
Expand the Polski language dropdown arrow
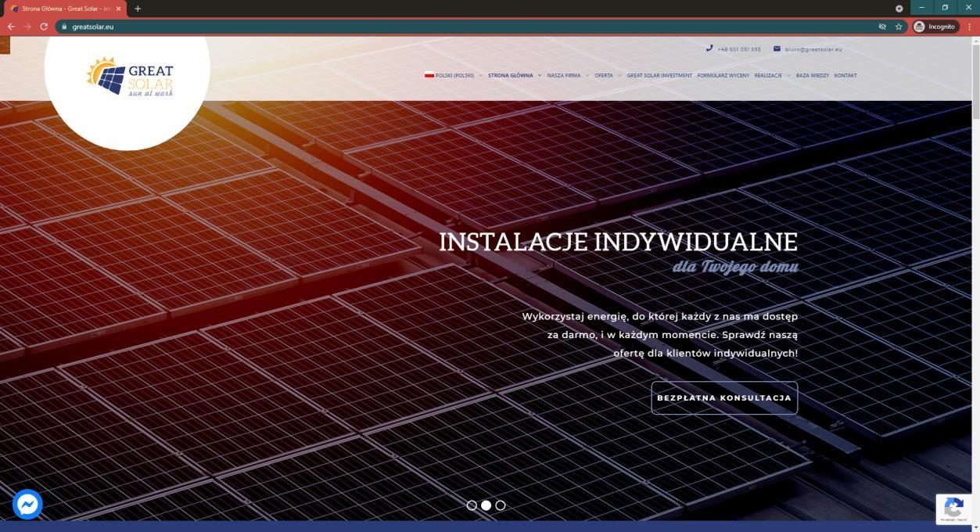[x=481, y=76]
